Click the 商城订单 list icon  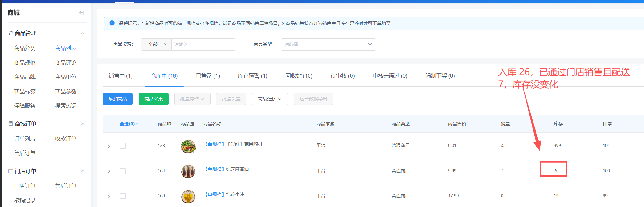(11, 124)
